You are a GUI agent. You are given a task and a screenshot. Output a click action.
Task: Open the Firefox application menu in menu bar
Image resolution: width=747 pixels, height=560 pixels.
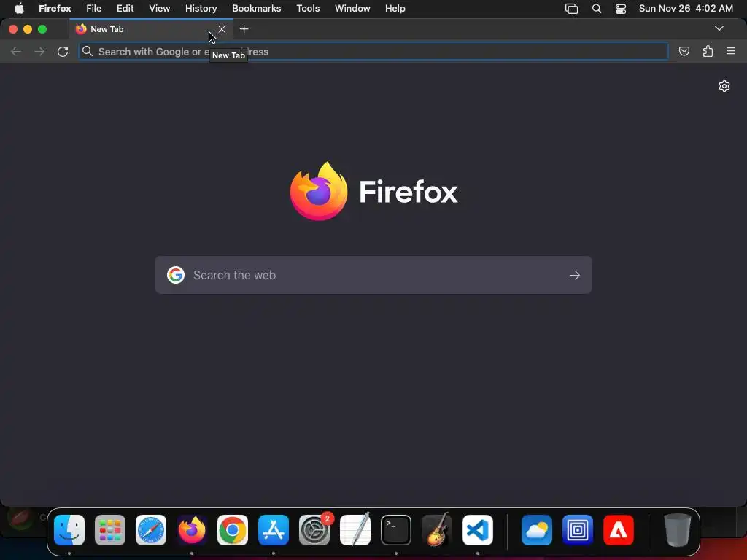click(x=55, y=9)
